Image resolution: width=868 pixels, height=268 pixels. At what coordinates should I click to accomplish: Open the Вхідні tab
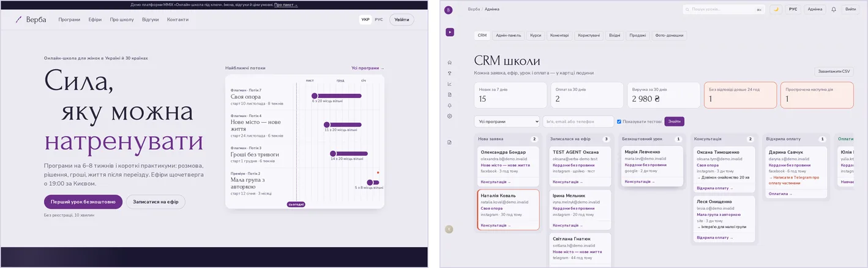click(615, 36)
